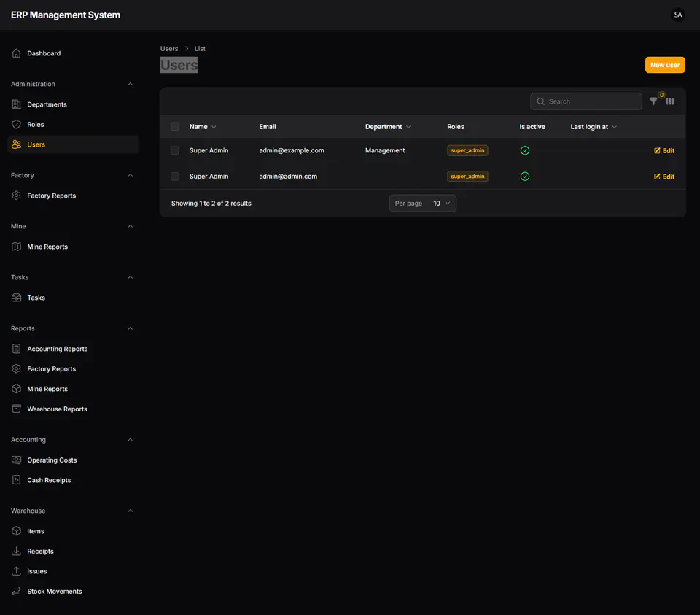Sort the table by Department column
The width and height of the screenshot is (700, 615).
(388, 126)
